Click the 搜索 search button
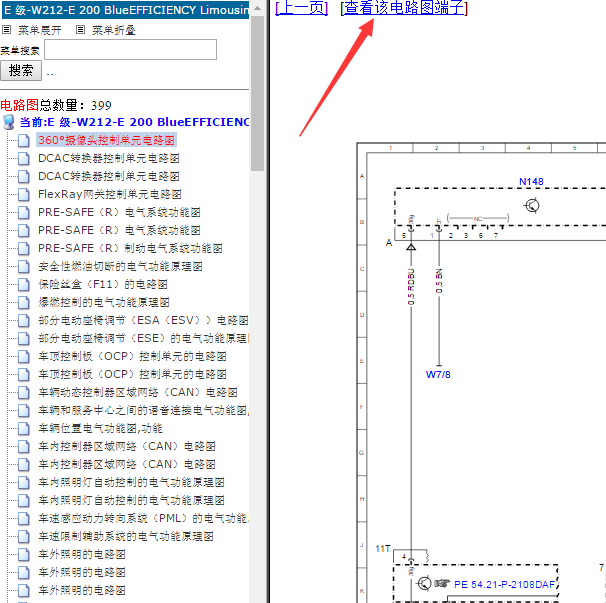Screen dimensions: 606x603 [20, 71]
